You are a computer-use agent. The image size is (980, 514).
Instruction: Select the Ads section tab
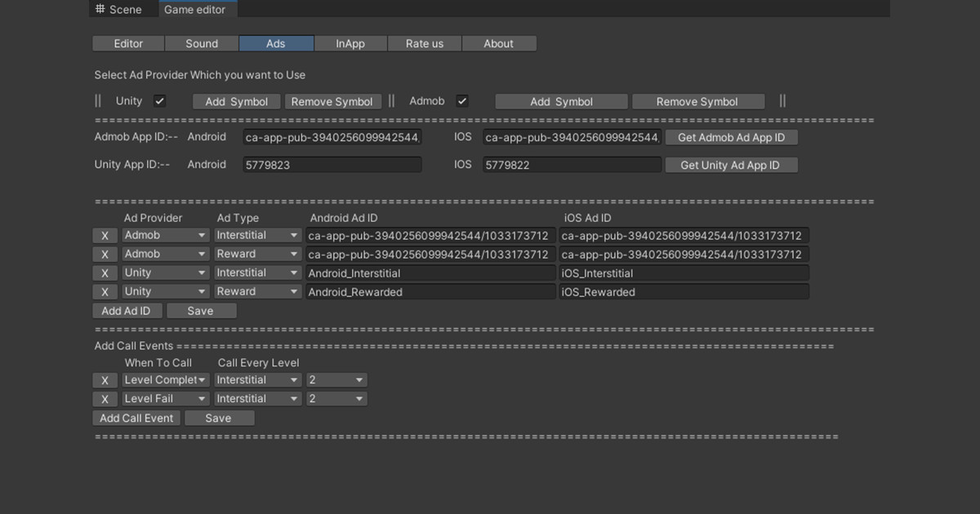pos(276,44)
